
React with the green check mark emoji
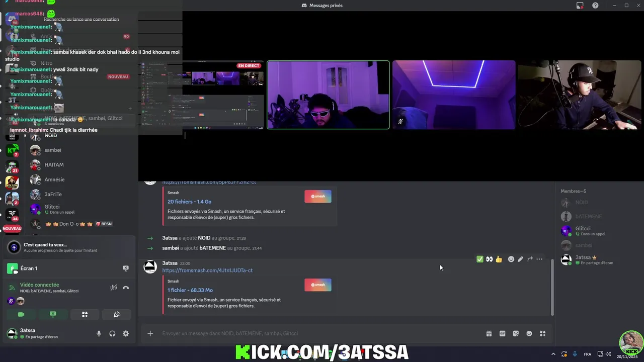tap(480, 259)
